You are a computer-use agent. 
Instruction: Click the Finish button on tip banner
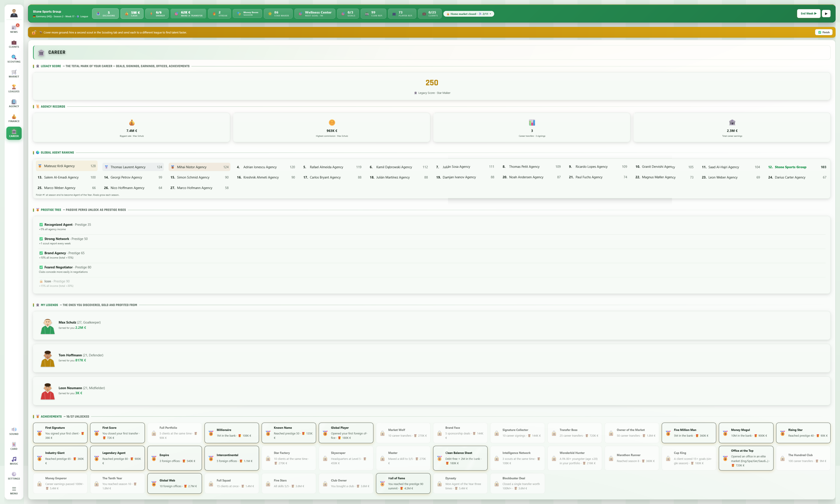click(x=824, y=32)
